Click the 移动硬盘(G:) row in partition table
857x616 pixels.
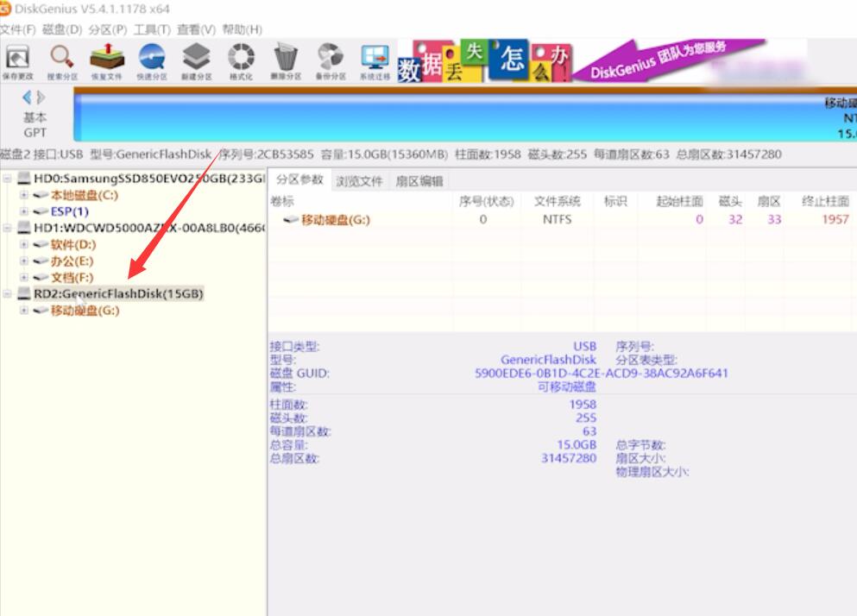click(562, 220)
